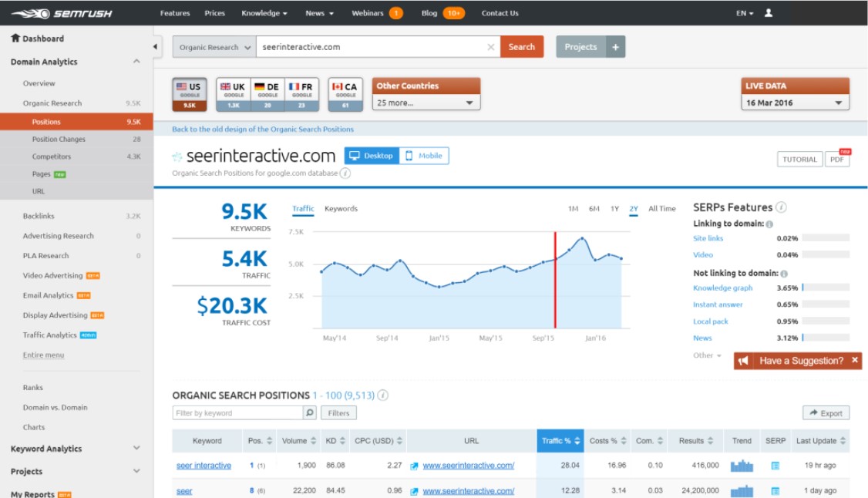Click info icon next to Linking to domain
868x498 pixels.
click(x=769, y=224)
